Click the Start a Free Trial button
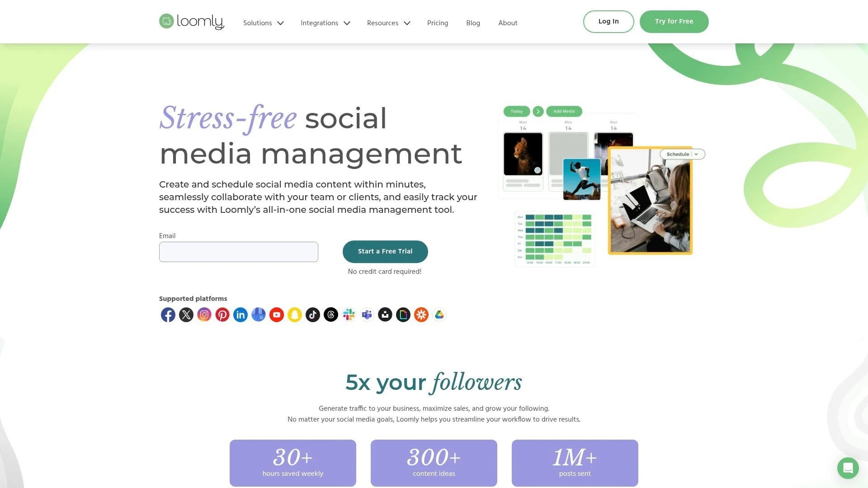 tap(385, 251)
